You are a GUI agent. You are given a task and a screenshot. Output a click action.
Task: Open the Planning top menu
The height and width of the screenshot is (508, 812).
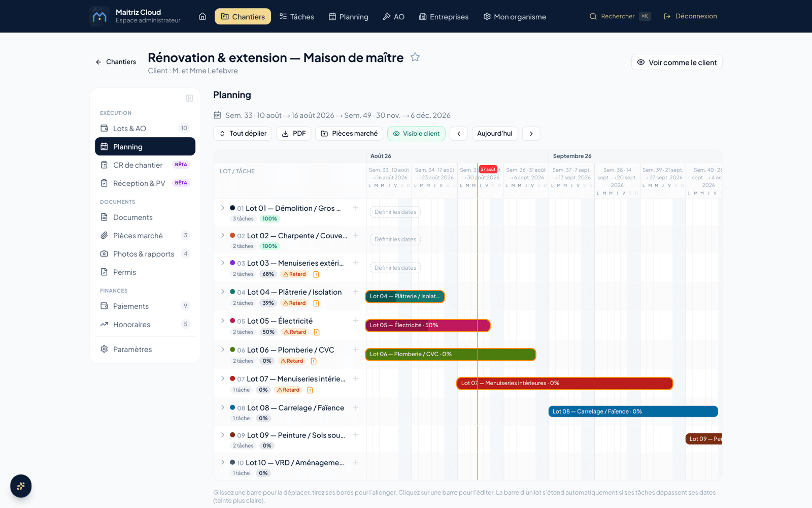click(x=349, y=16)
